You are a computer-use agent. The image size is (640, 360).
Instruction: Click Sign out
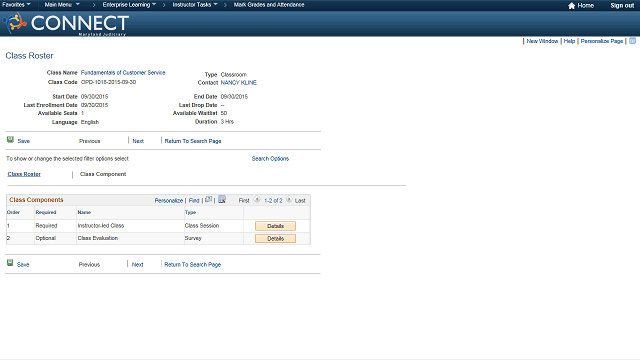622,5
